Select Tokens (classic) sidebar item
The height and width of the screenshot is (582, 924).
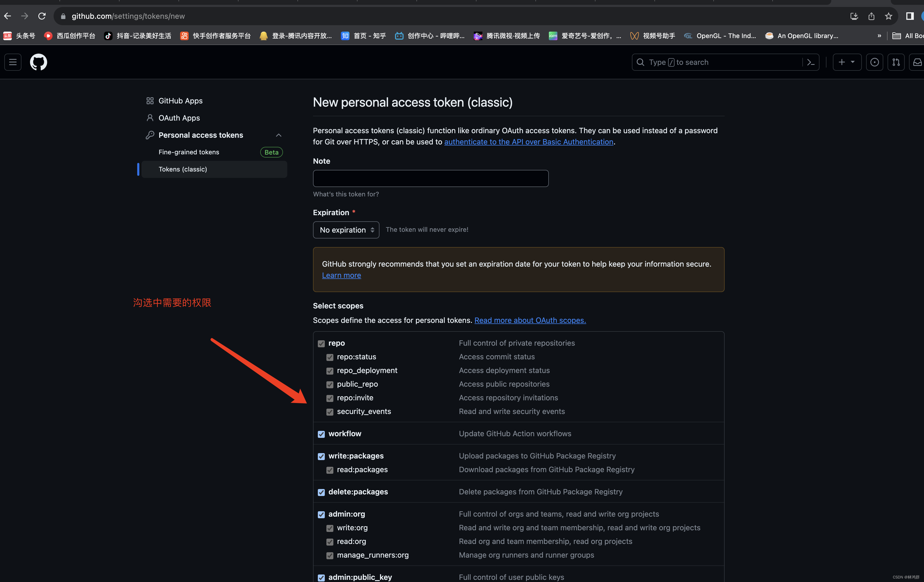[214, 169]
